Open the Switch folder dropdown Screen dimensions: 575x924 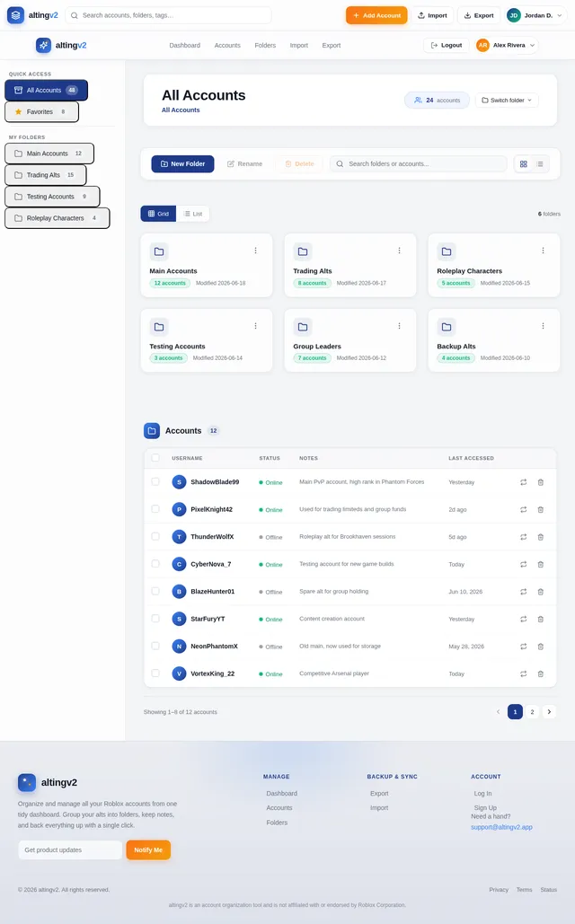click(507, 101)
